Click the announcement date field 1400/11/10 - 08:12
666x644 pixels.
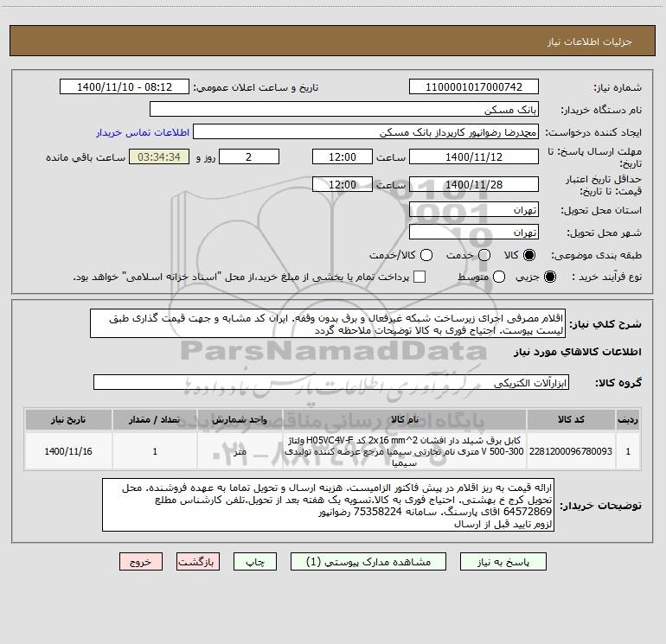point(125,86)
